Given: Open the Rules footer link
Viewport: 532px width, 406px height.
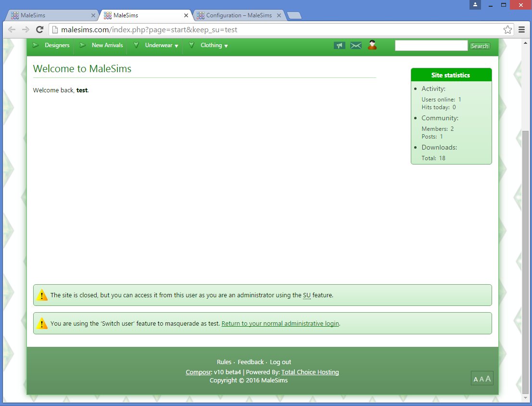Looking at the screenshot, I should (x=224, y=362).
